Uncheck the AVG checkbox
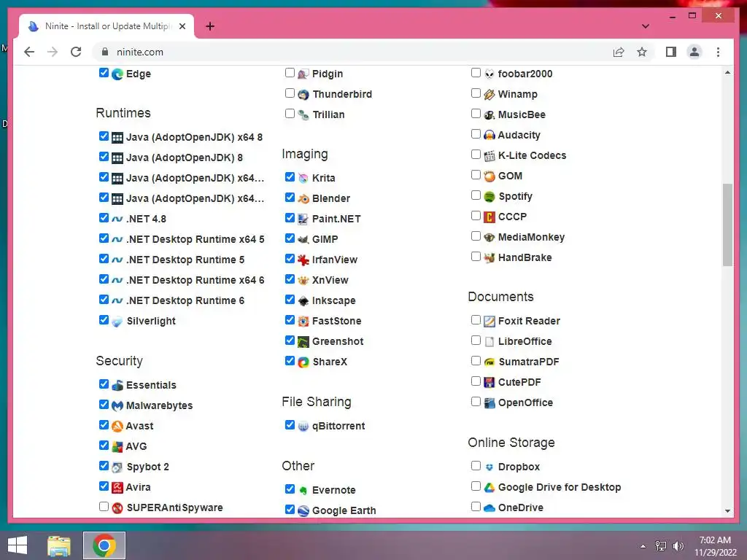The width and height of the screenshot is (747, 560). [x=104, y=446]
